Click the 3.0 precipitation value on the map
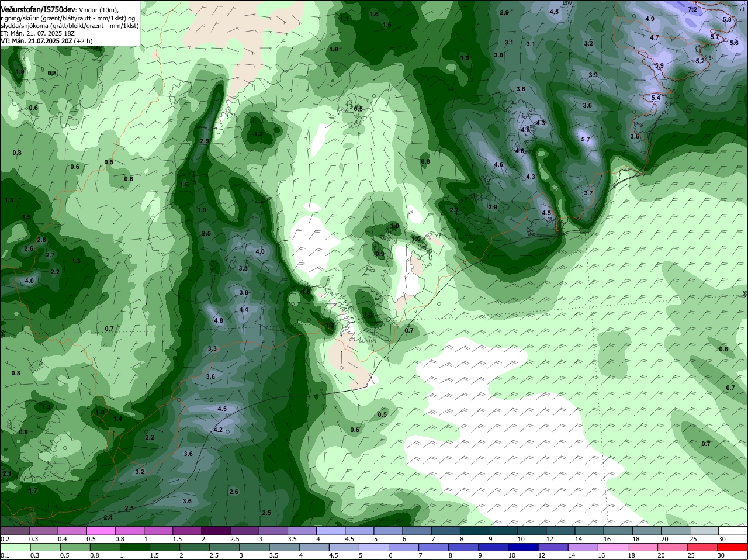748x560 pixels. (x=498, y=55)
